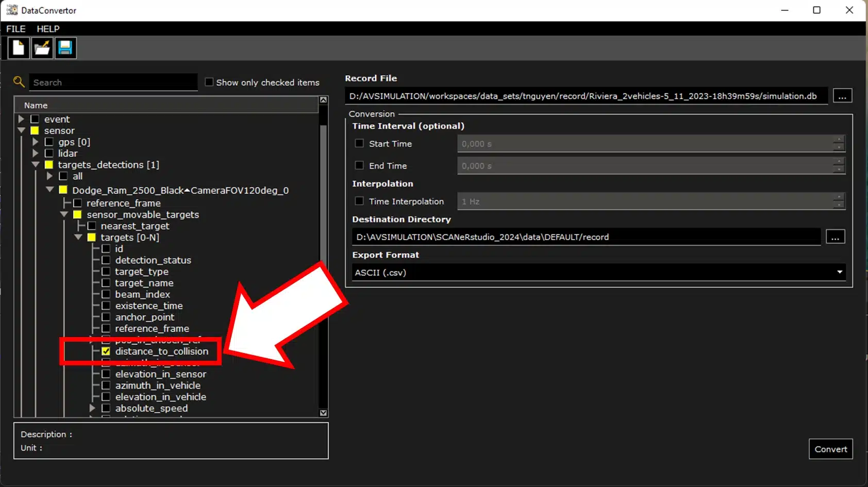Expand the event tree node
Image resolution: width=868 pixels, height=487 pixels.
point(21,119)
